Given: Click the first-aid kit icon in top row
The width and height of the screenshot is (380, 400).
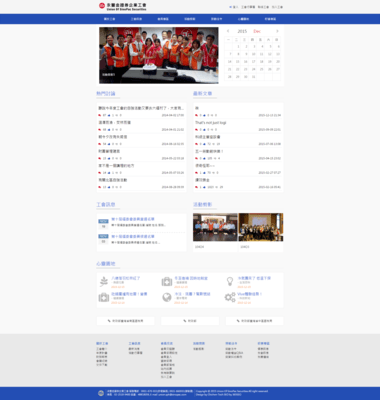Looking at the screenshot, I should click(167, 281).
